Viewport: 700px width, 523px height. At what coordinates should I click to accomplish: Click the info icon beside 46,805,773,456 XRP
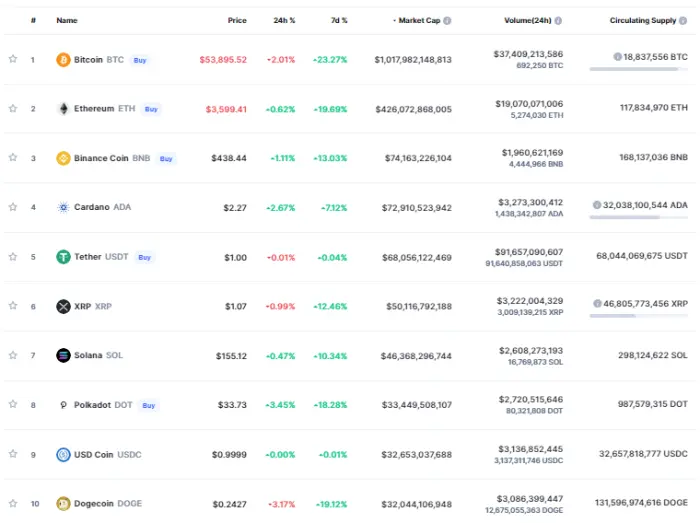coord(597,303)
